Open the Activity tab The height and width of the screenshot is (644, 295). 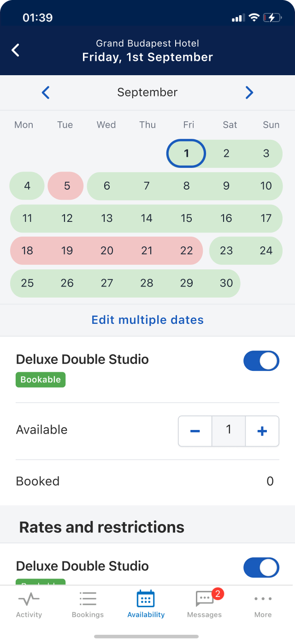coord(29,605)
